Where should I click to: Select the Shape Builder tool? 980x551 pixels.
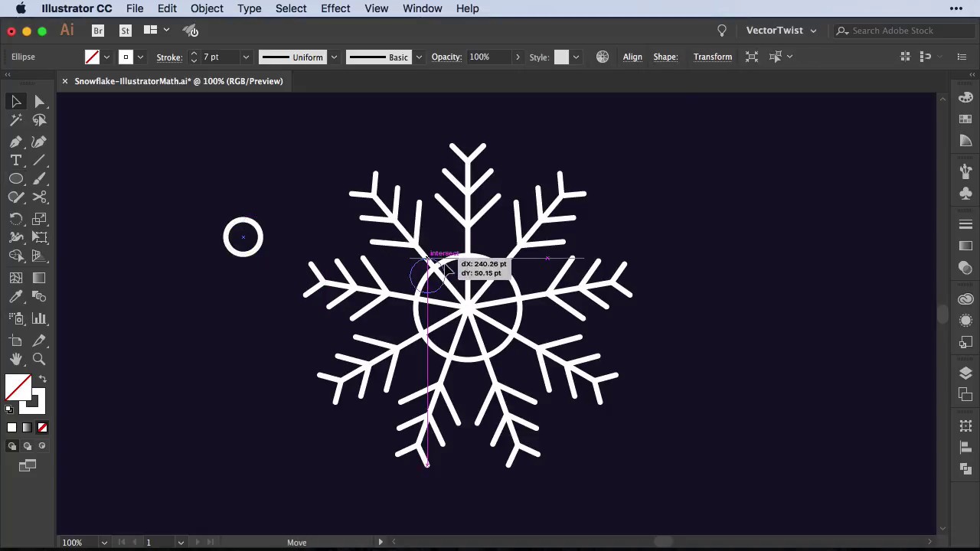(x=16, y=256)
